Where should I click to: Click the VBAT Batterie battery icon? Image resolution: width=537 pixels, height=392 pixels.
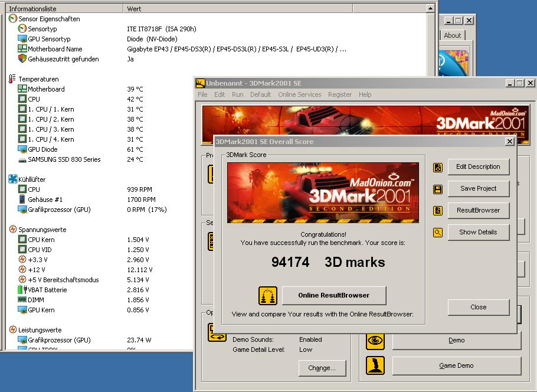(x=22, y=289)
